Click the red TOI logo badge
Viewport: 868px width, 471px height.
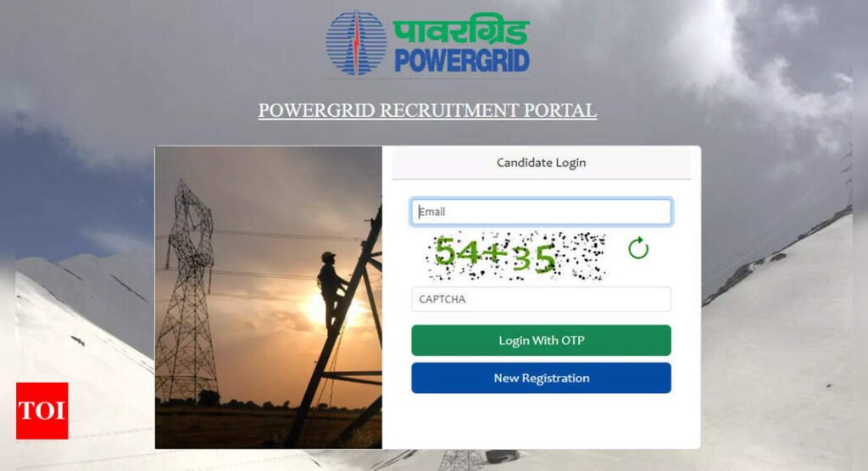point(42,411)
